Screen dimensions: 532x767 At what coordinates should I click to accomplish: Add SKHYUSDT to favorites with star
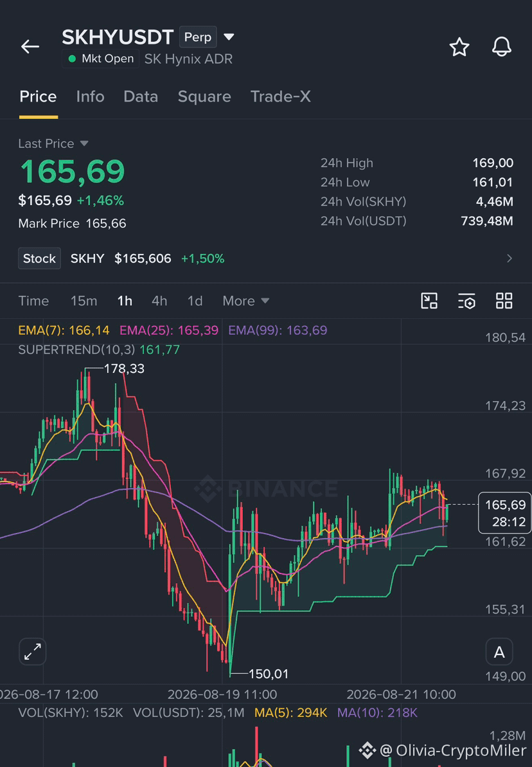[459, 47]
